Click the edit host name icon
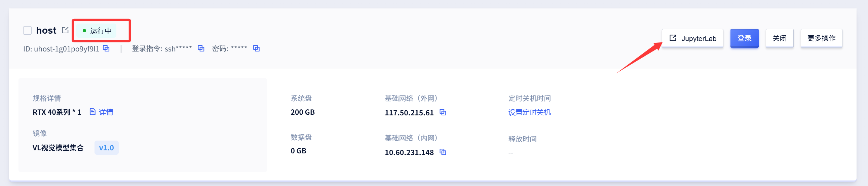Viewport: 868px width, 186px height. (65, 30)
